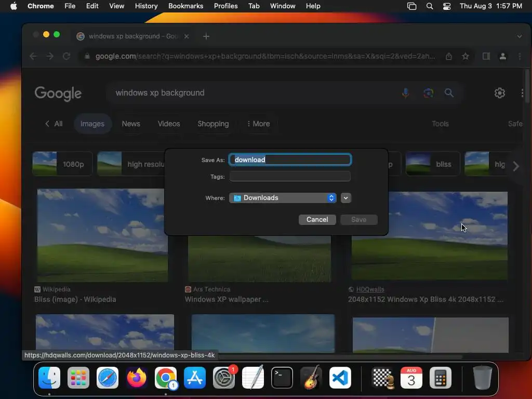The height and width of the screenshot is (399, 532).
Task: Open the Apple menu
Action: click(x=13, y=6)
